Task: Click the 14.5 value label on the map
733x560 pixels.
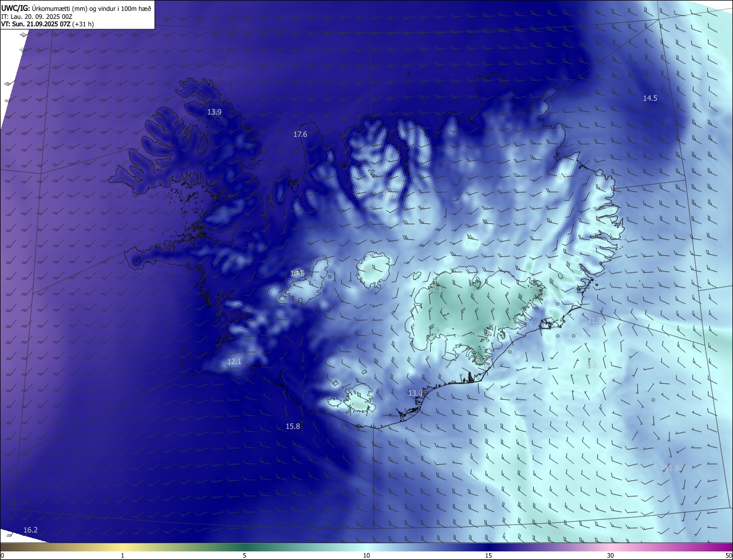Action: coord(650,98)
